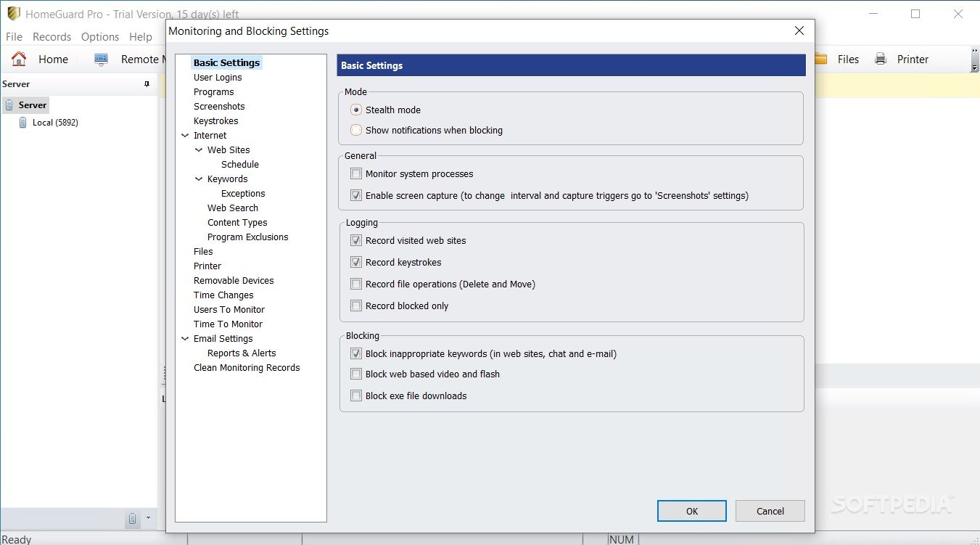Select Files in settings tree
Screen dimensions: 980x545
[x=203, y=252]
